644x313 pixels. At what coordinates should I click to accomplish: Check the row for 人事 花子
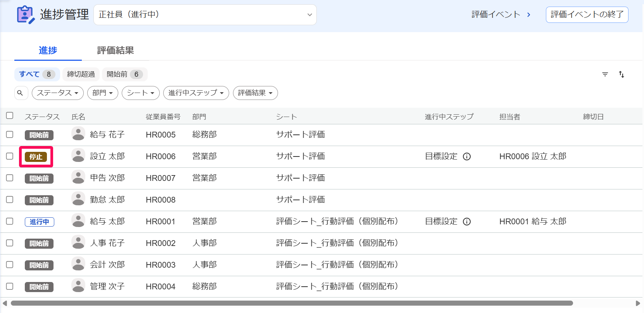[10, 243]
